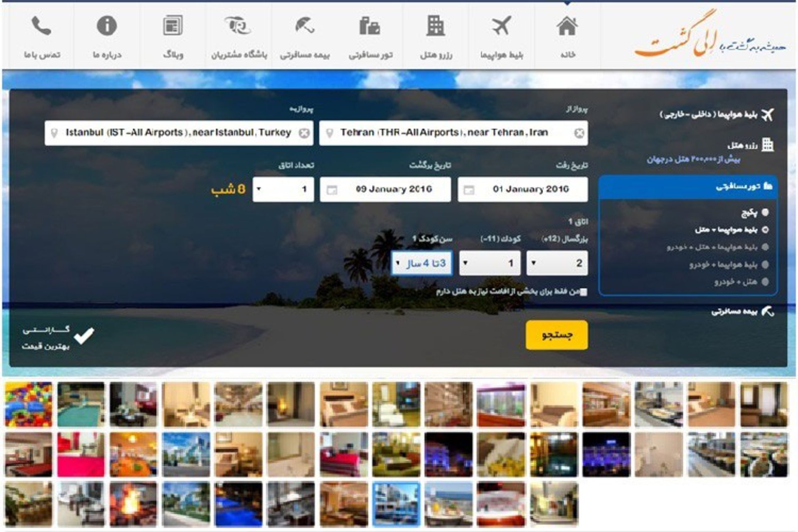
Task: Click the phone icon for contact us
Action: pos(41,27)
